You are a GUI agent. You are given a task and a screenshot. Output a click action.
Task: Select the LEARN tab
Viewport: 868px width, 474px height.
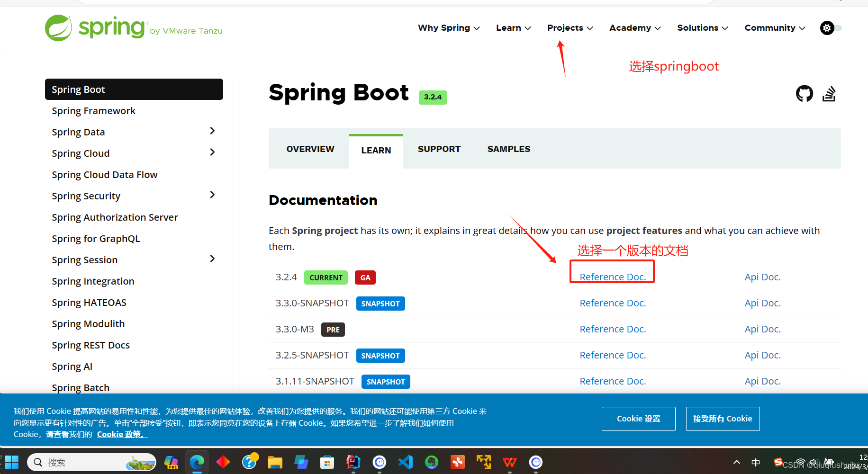click(x=376, y=151)
